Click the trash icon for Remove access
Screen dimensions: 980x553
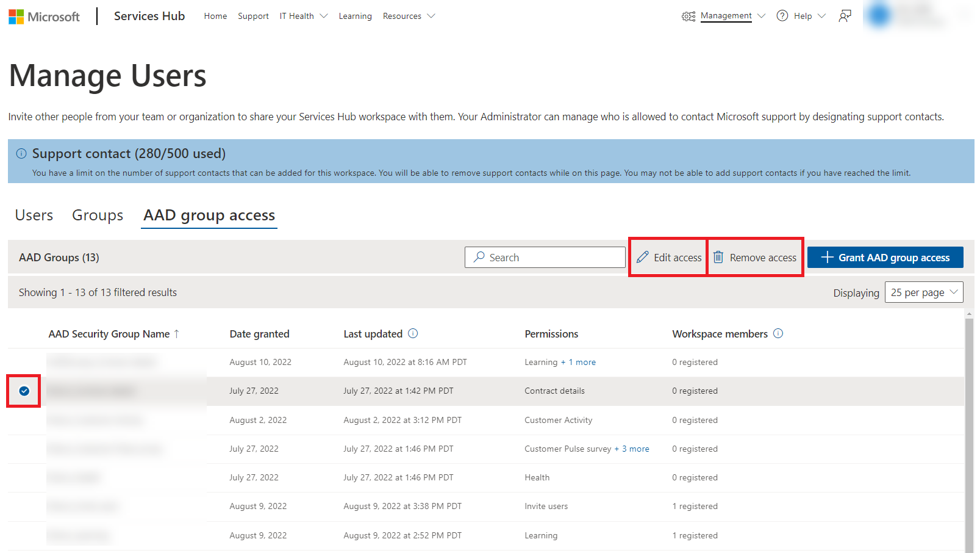click(x=718, y=257)
